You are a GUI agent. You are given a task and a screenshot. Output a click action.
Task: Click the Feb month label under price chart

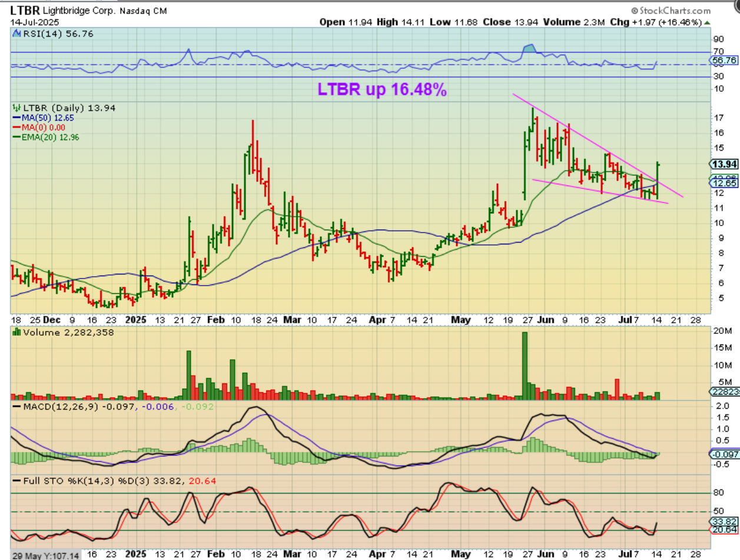pyautogui.click(x=217, y=319)
